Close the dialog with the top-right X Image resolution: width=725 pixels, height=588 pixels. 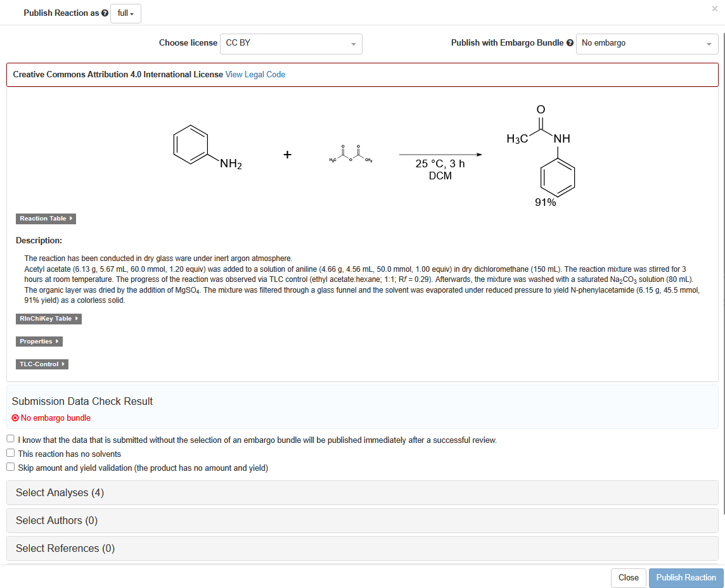tap(715, 9)
